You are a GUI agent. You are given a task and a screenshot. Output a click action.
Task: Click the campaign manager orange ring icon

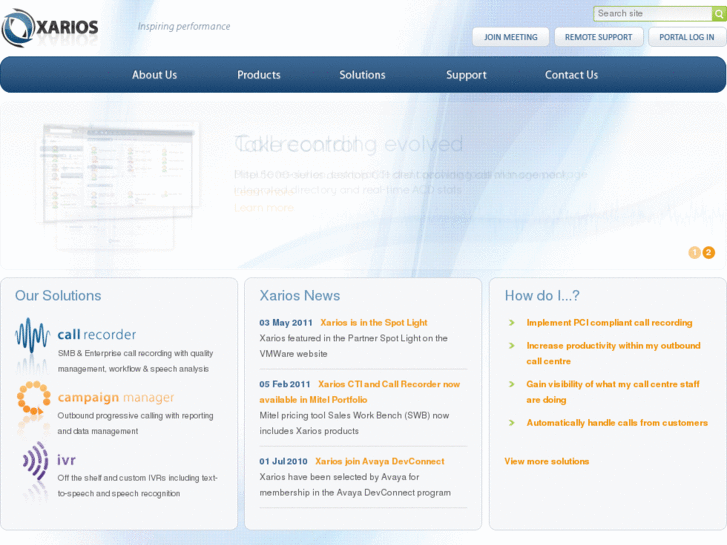coord(33,398)
